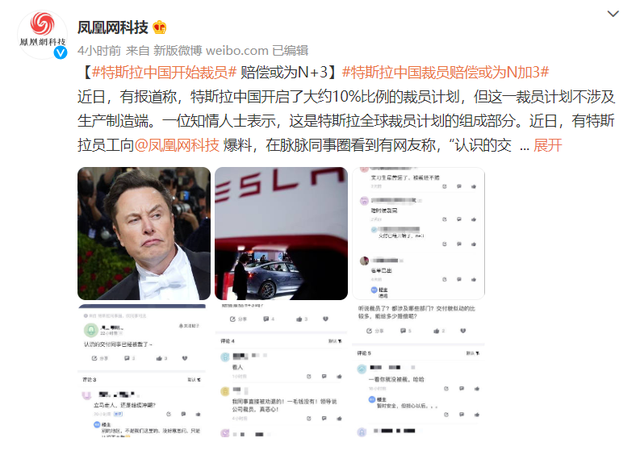Open hashtag #特斯拉中国裁员赔偿或为N加3#
The image size is (640, 455).
click(445, 73)
